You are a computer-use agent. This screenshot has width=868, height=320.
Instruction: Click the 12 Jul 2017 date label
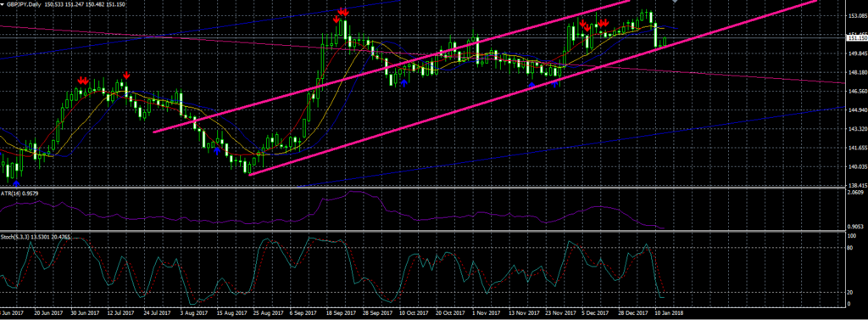pos(120,313)
